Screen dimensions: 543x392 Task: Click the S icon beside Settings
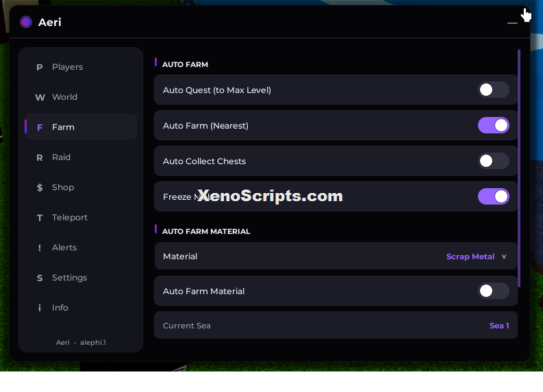[x=40, y=278]
